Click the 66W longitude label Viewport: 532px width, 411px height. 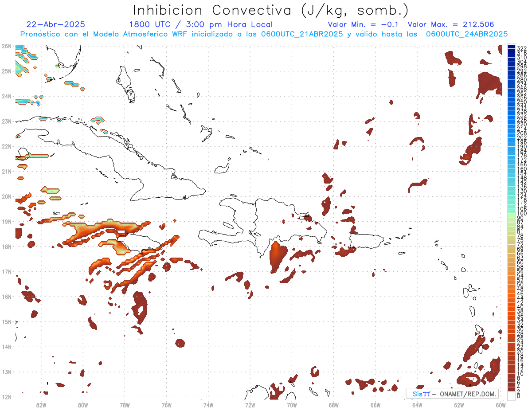pyautogui.click(x=376, y=404)
